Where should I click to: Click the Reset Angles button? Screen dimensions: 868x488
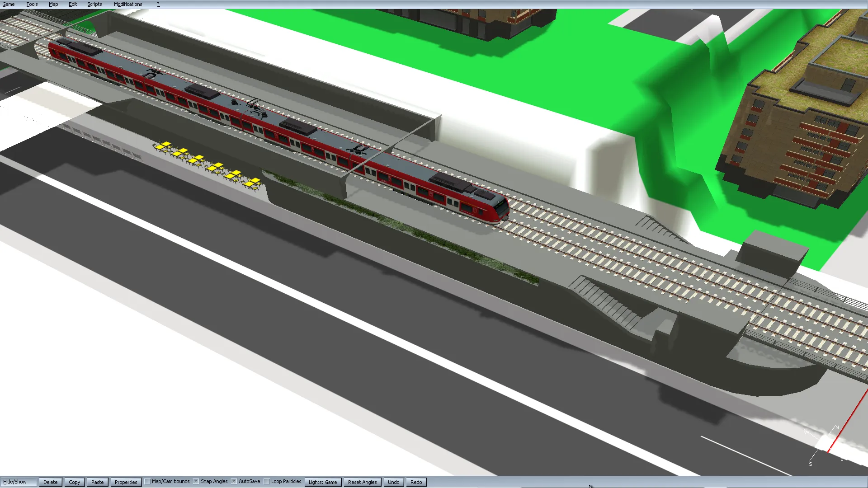coord(362,482)
